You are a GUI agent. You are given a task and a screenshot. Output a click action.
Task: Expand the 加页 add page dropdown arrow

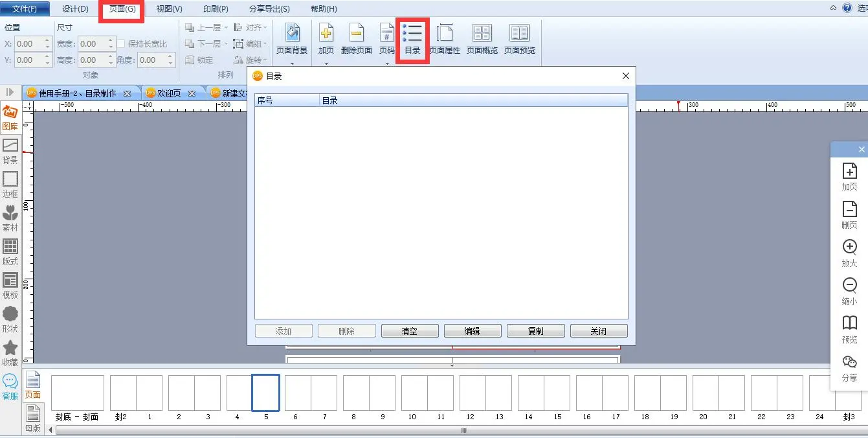tap(326, 63)
